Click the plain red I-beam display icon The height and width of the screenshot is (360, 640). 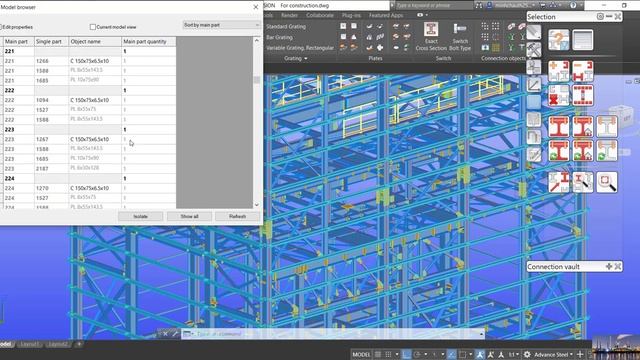click(558, 126)
